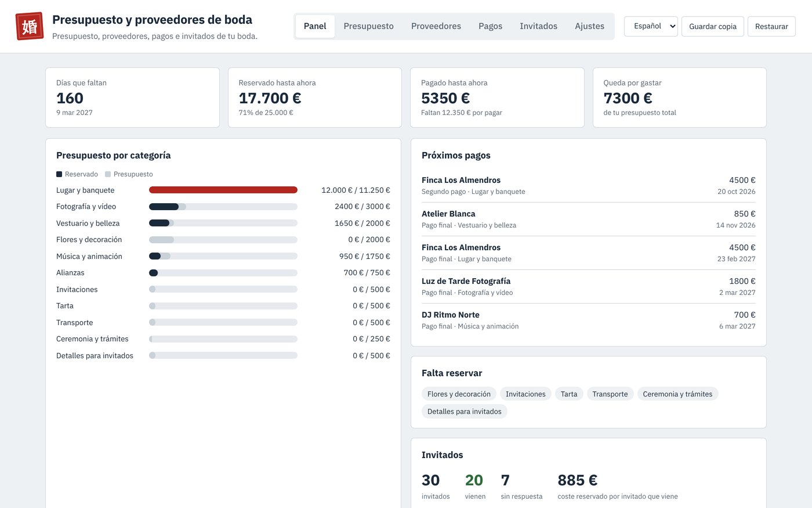Click the Guardar copia button

pos(713,26)
